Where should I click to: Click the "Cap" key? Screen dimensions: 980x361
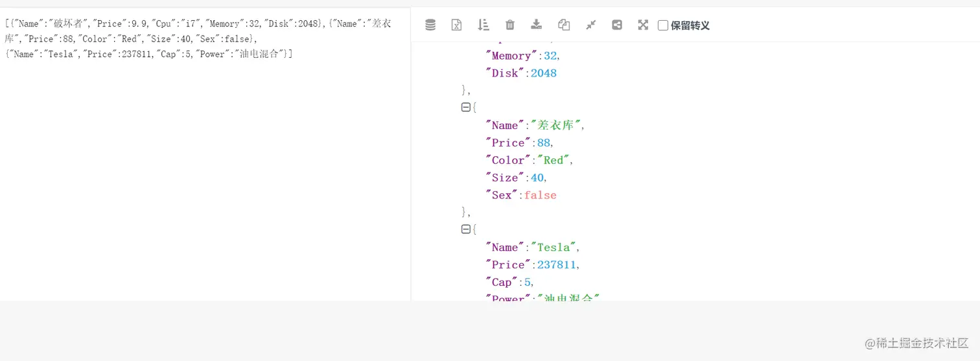(x=502, y=283)
